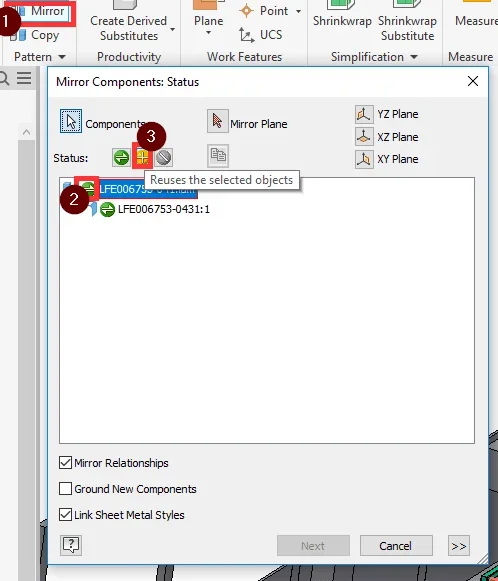
Task: Choose the XZ Plane button
Action: click(364, 137)
